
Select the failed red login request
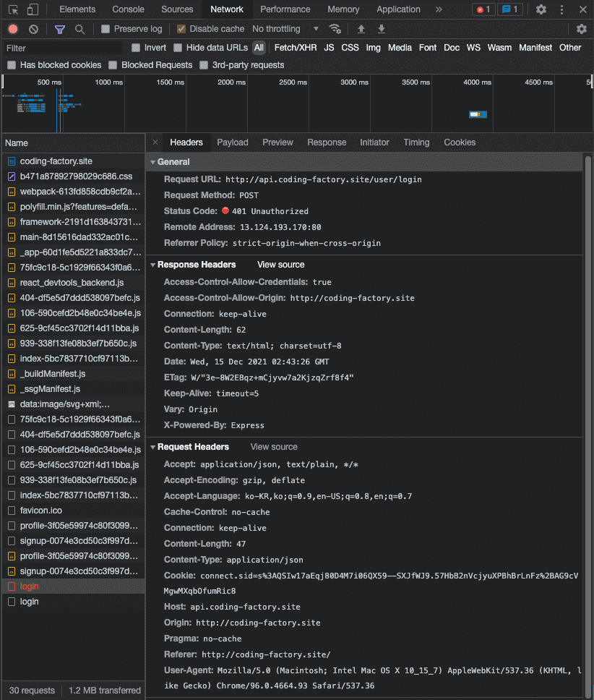[74, 586]
